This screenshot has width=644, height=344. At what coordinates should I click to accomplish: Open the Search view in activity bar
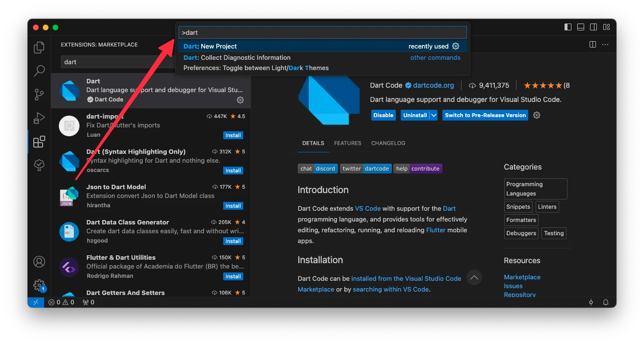[39, 71]
